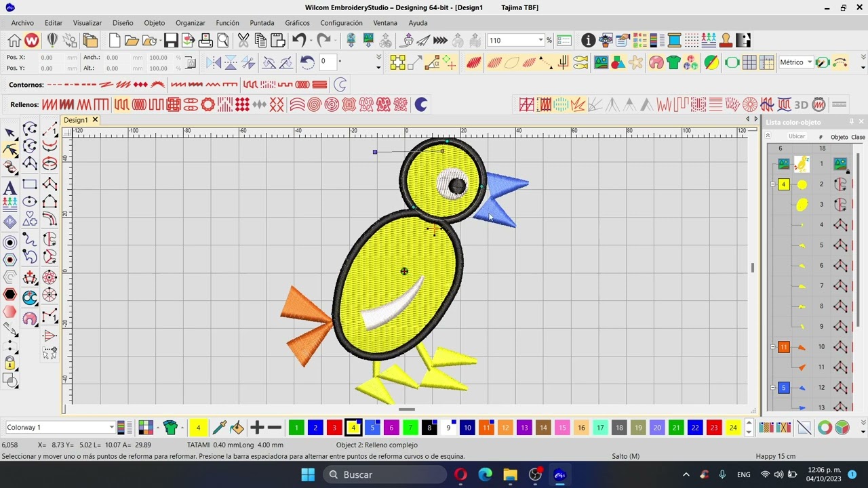Select the Lettering tool (letter A)
868x488 pixels.
point(9,188)
